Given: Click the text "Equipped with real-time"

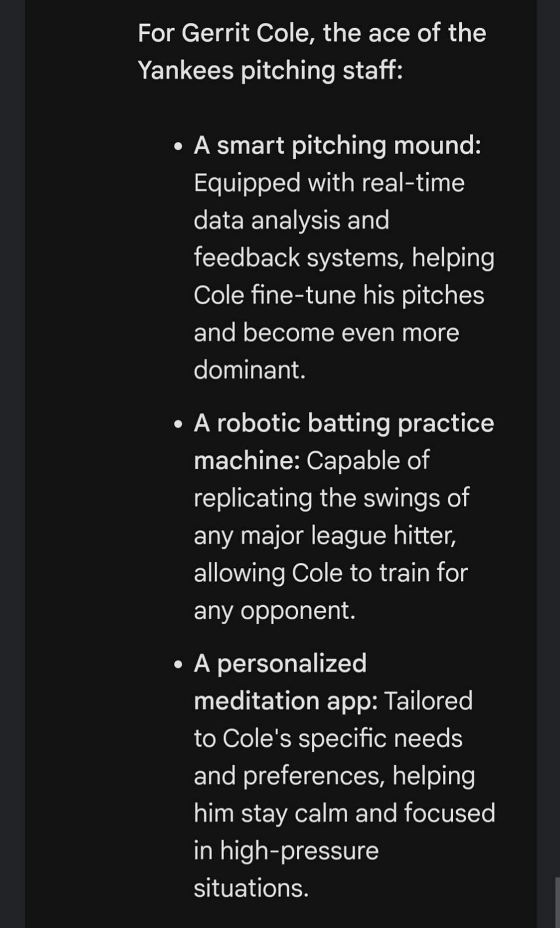Looking at the screenshot, I should coord(329,183).
